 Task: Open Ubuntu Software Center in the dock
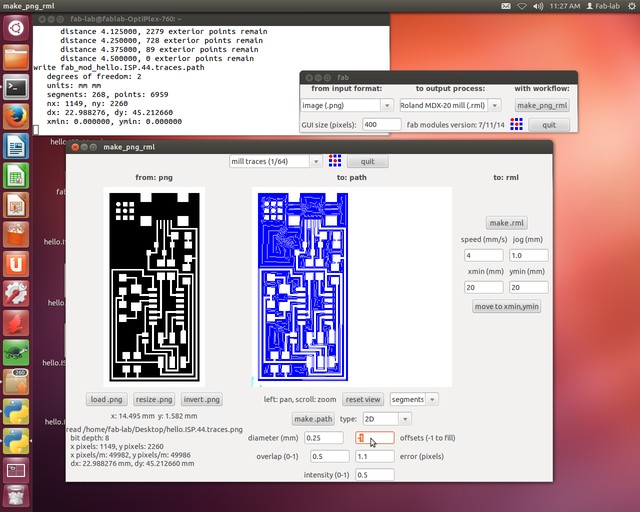pos(16,235)
